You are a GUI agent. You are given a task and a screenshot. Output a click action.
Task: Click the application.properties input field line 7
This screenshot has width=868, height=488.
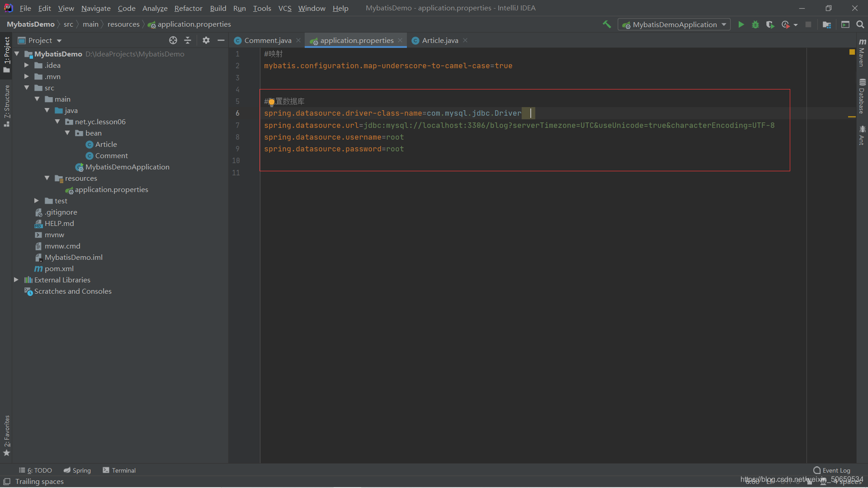point(519,125)
